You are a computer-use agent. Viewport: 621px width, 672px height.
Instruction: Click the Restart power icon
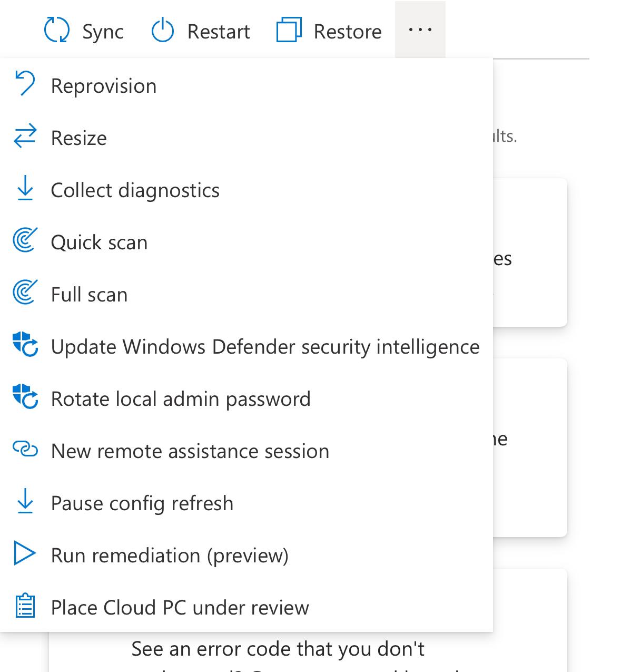[163, 30]
